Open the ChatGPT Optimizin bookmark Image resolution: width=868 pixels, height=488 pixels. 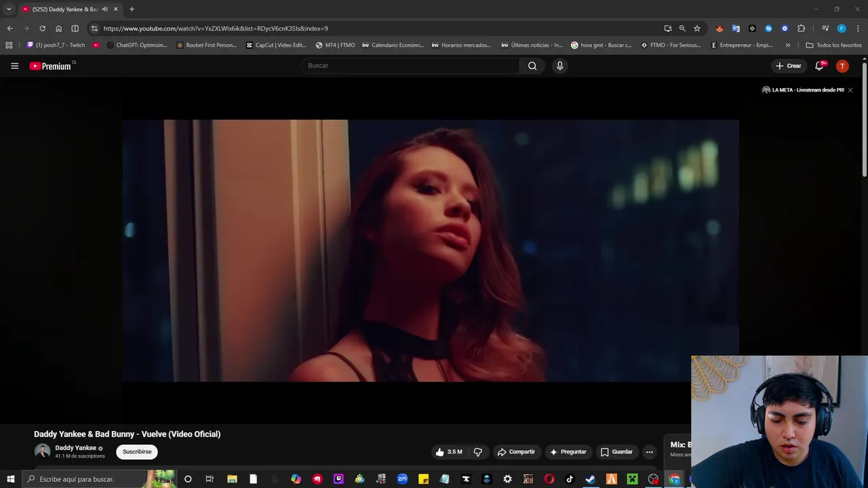136,45
